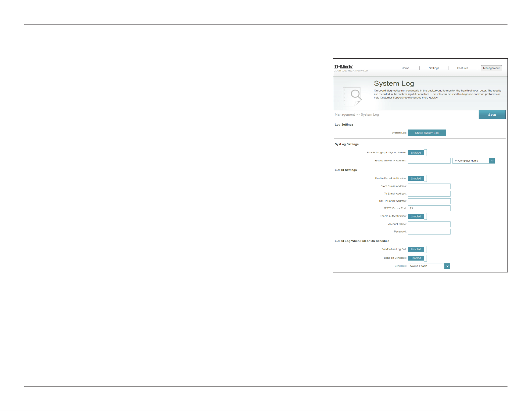This screenshot has height=411, width=532.
Task: Click the From E-mail Address field
Action: pyautogui.click(x=429, y=186)
